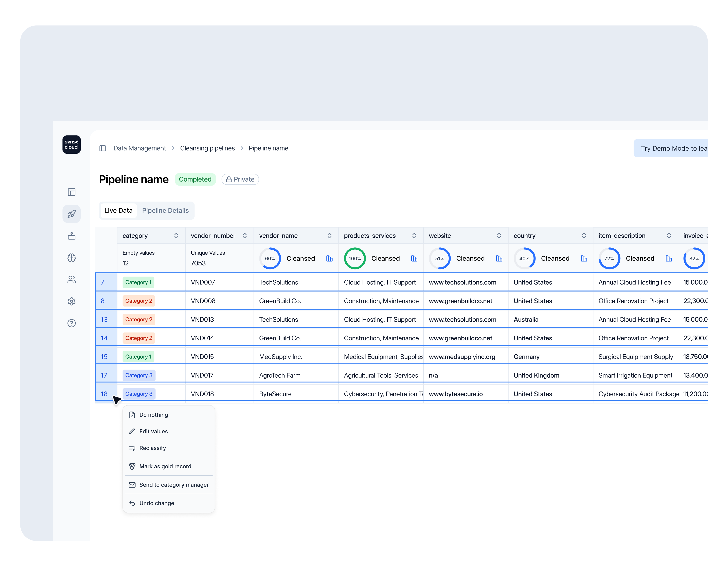Choose Mark as gold record
Viewport: 728px width, 566px height.
(169, 466)
